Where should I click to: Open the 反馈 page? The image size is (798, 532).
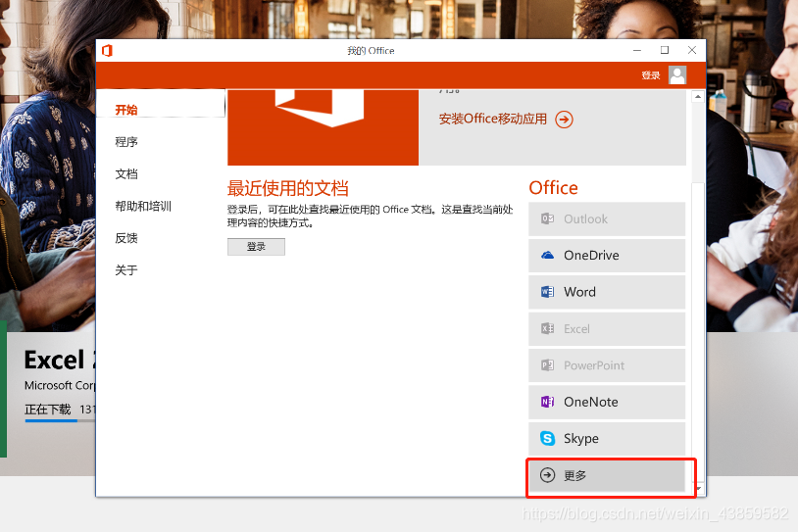tap(126, 238)
